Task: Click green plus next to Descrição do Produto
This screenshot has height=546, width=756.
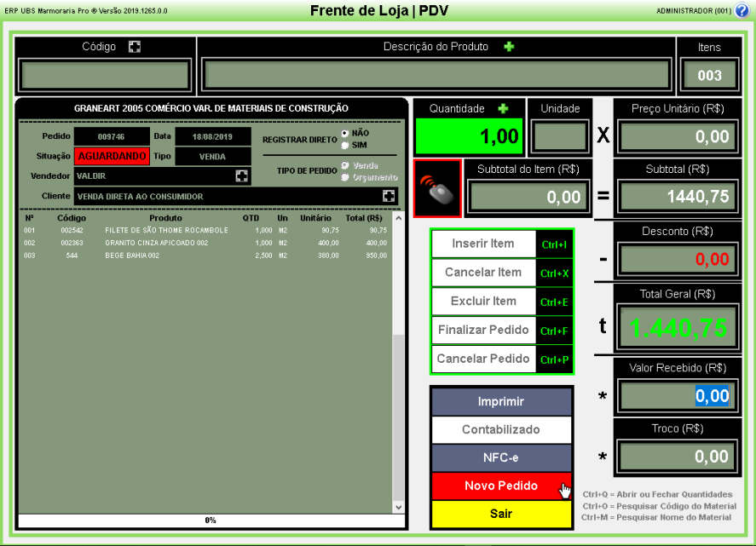Action: [x=509, y=47]
